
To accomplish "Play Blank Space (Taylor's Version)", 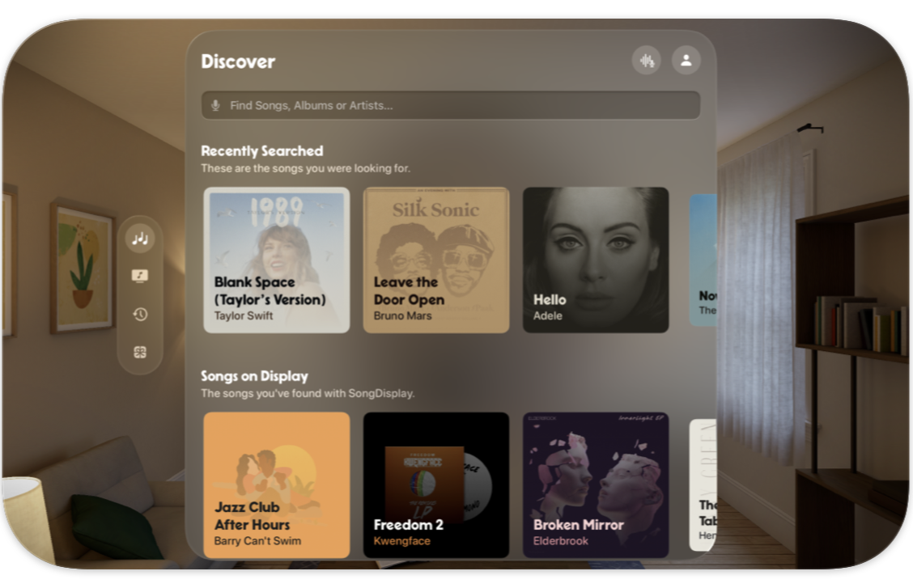I will point(276,259).
